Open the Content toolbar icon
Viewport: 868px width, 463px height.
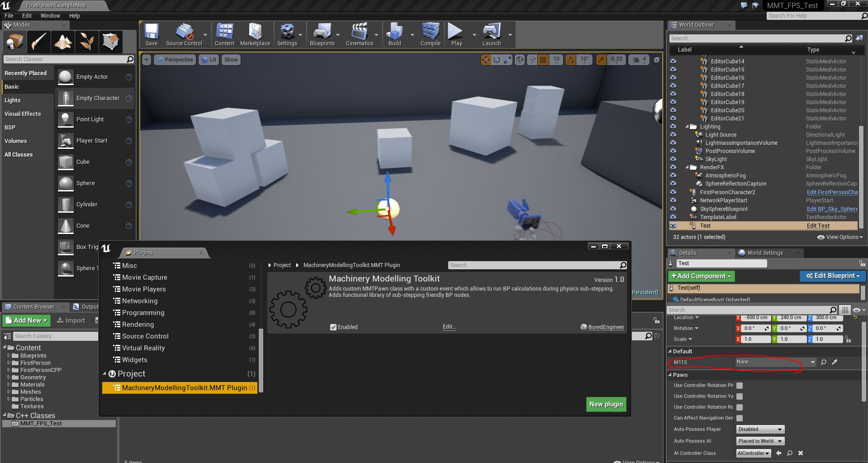click(224, 34)
